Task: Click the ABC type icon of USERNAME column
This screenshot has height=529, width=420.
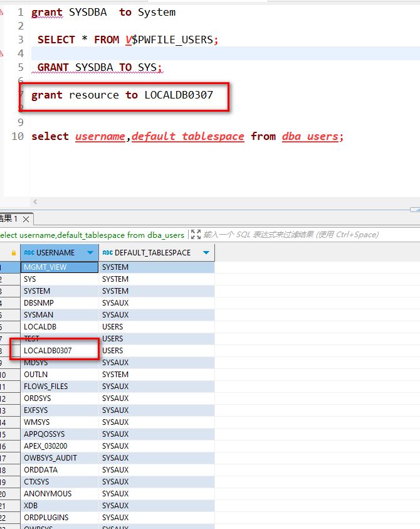Action: [x=29, y=253]
